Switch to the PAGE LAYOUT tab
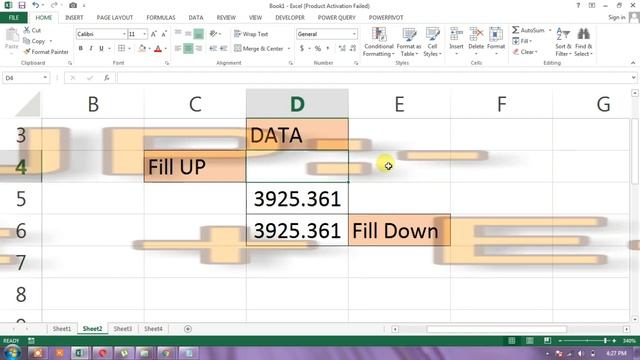Viewport: 640px width, 360px height. point(115,18)
